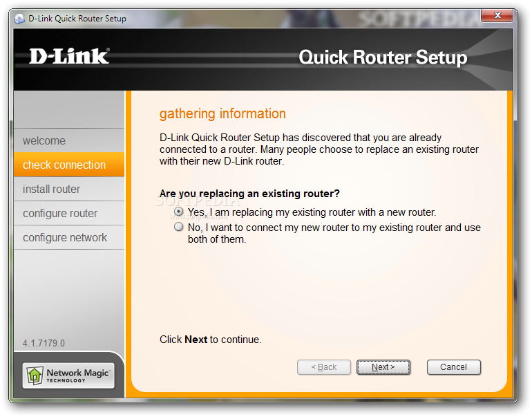Click the title bar CD application icon
This screenshot has height=417, width=532.
19,19
